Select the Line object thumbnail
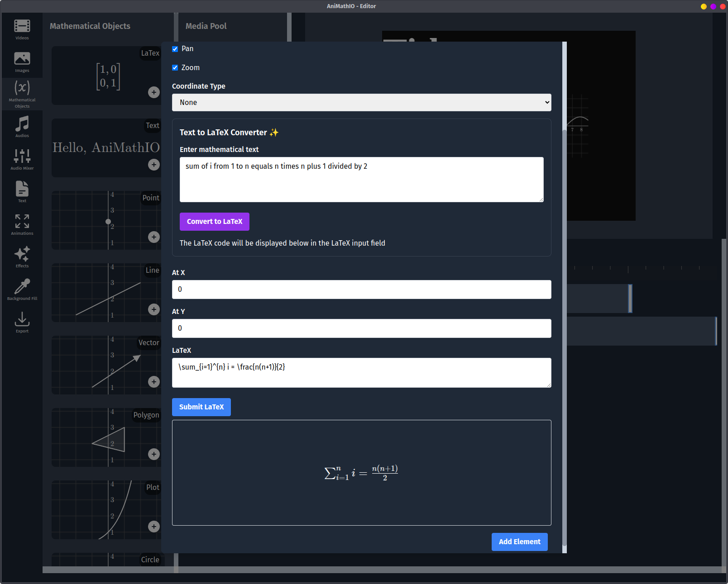The width and height of the screenshot is (728, 584). pyautogui.click(x=106, y=293)
